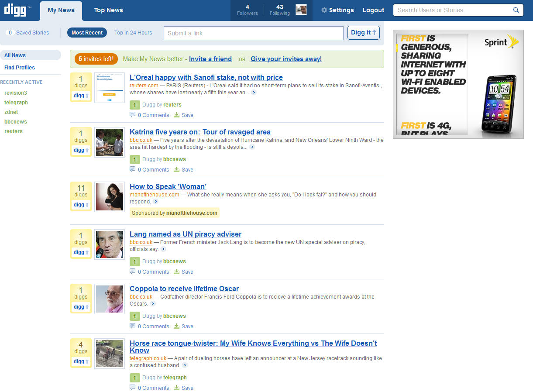Viewport: 533px width, 392px height.
Task: Click Logout link
Action: tap(374, 10)
